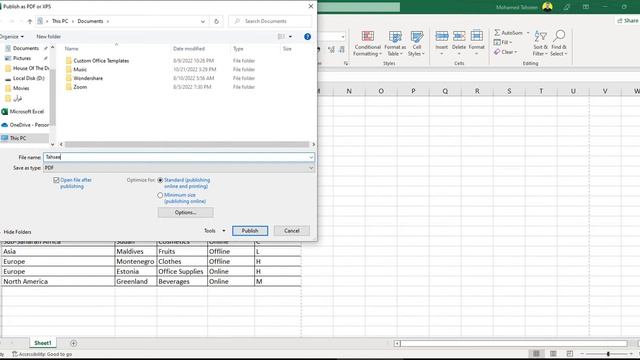The width and height of the screenshot is (640, 360).
Task: Expand the AutoSum dropdown arrow
Action: point(528,33)
